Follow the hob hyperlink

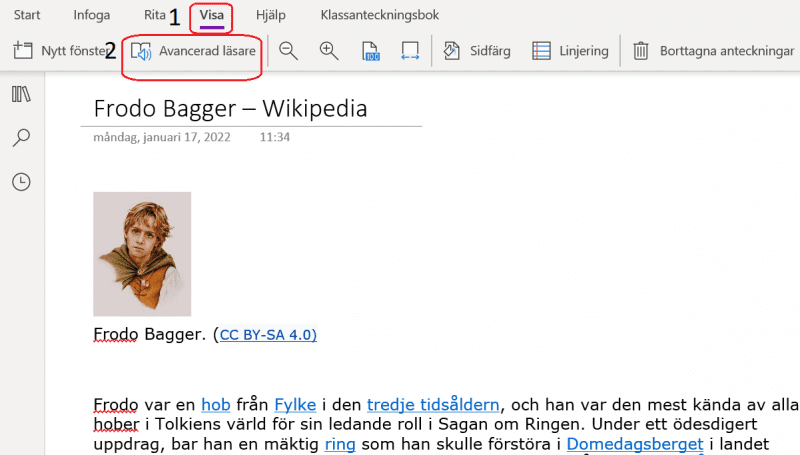(x=216, y=405)
